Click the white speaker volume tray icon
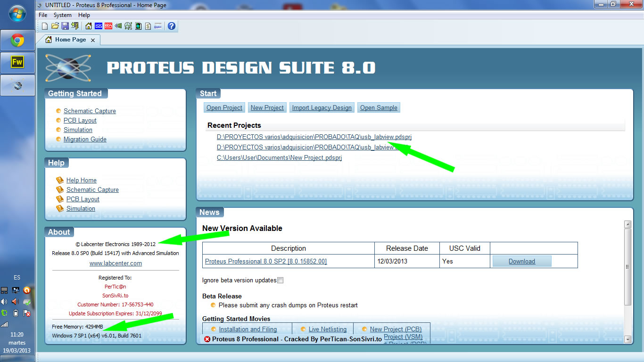Viewport: 644px width, 362px height. (x=4, y=302)
